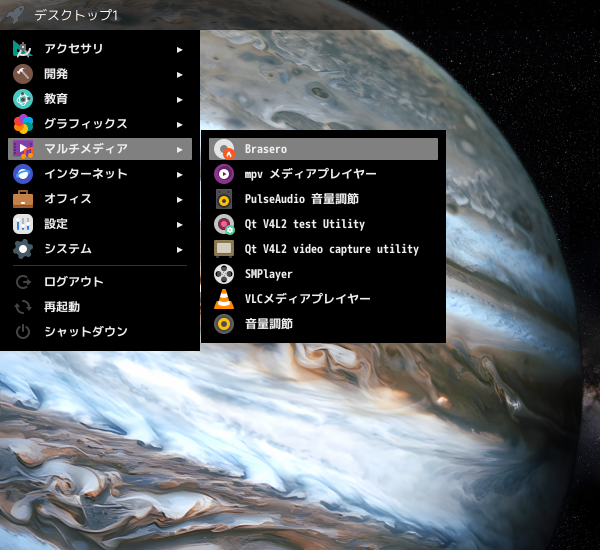This screenshot has width=600, height=550.
Task: Click the マルチメディア film-and-note icon
Action: (x=23, y=149)
